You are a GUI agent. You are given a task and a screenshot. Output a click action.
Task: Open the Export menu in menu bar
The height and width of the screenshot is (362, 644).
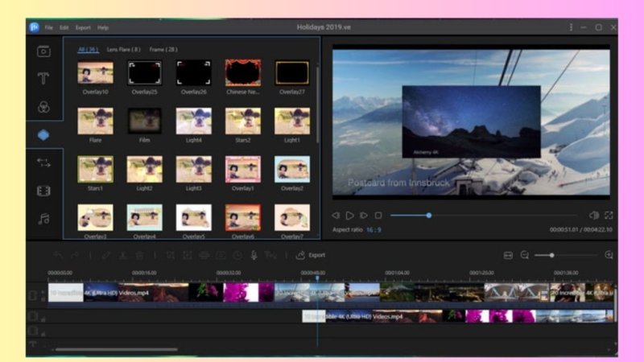click(83, 27)
